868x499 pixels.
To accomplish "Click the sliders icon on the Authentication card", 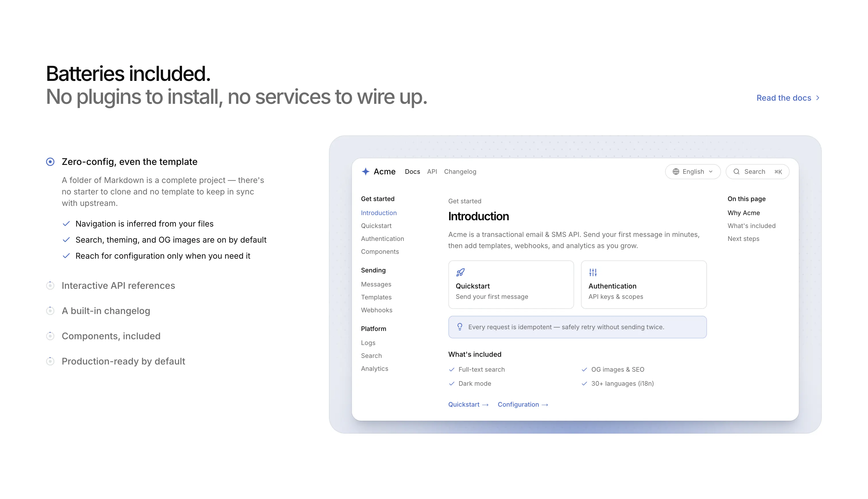I will pos(593,272).
